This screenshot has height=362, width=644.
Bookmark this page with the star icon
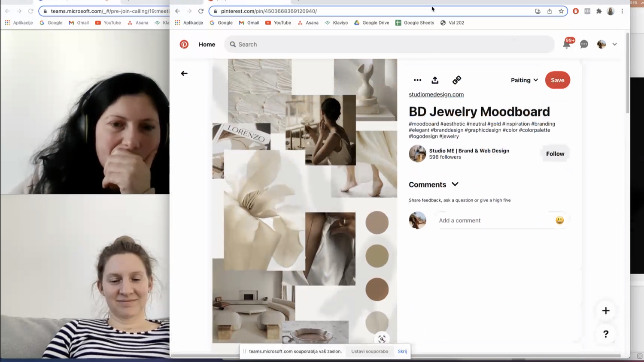(561, 11)
